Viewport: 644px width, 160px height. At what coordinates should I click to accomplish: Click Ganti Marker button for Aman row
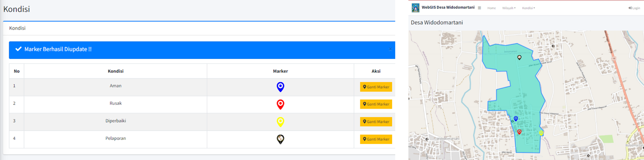(x=376, y=87)
